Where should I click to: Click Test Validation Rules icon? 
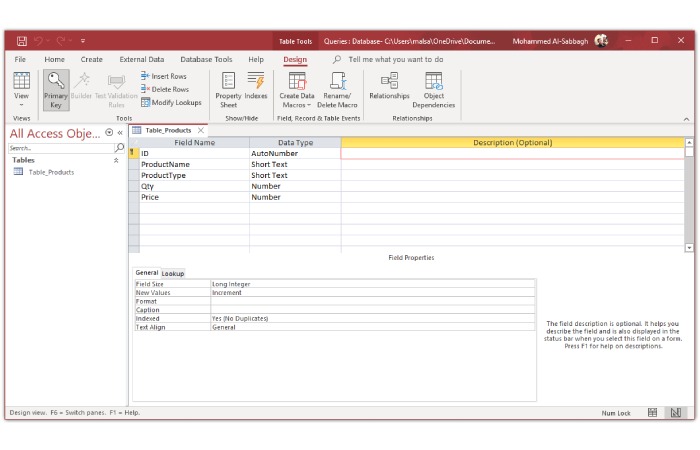coord(116,81)
